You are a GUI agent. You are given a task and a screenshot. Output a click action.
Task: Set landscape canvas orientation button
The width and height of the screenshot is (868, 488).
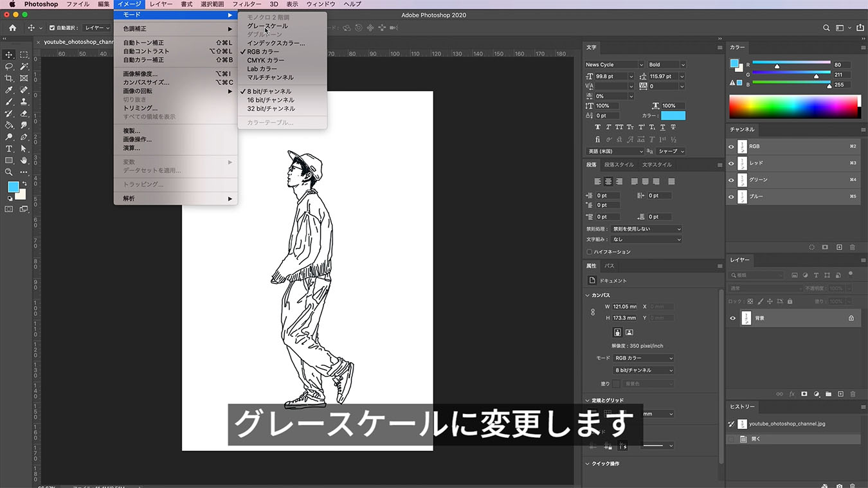pyautogui.click(x=629, y=332)
